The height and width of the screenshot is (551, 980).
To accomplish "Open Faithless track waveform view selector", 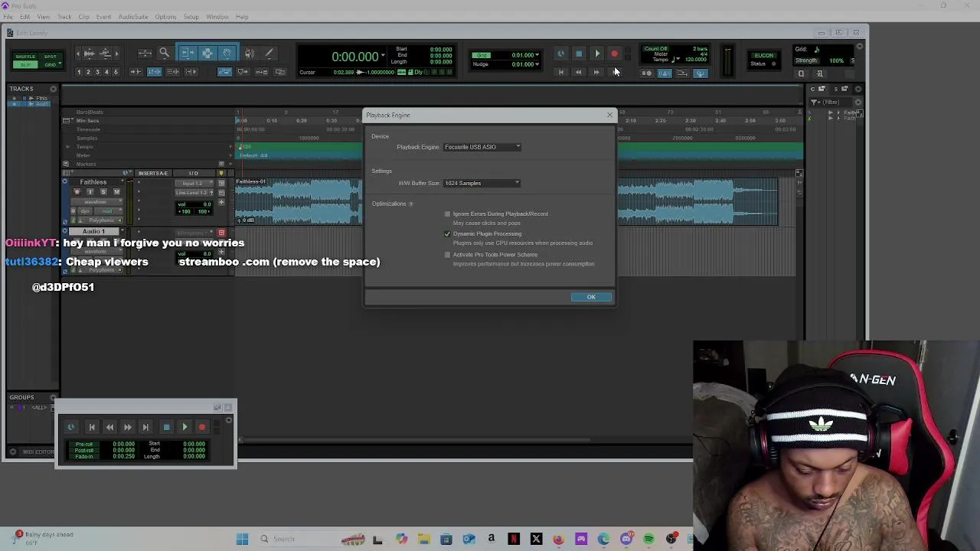I will pyautogui.click(x=97, y=202).
